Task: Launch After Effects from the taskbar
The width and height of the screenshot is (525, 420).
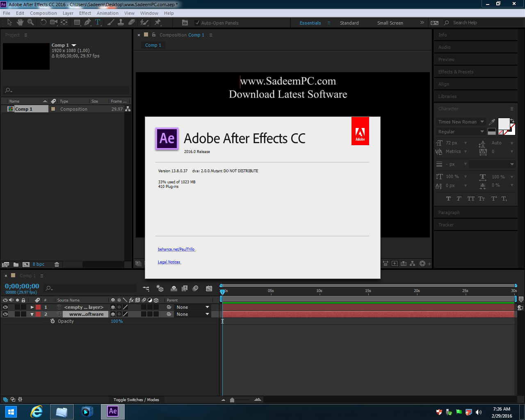Action: (x=112, y=412)
